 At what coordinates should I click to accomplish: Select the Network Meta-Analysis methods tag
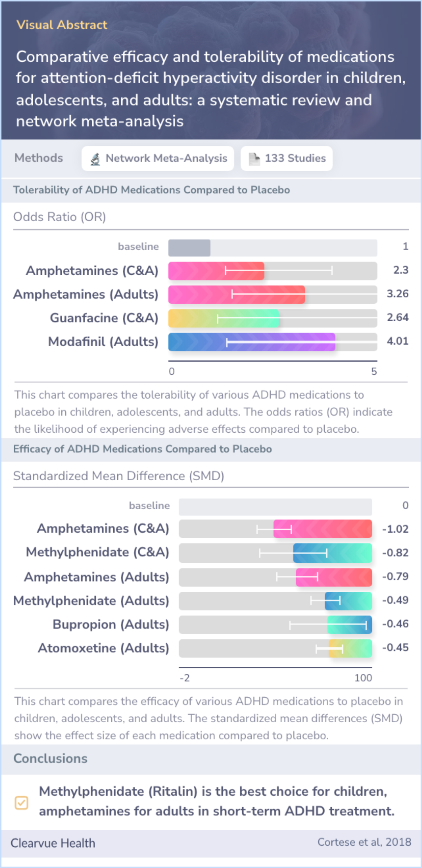point(157,159)
